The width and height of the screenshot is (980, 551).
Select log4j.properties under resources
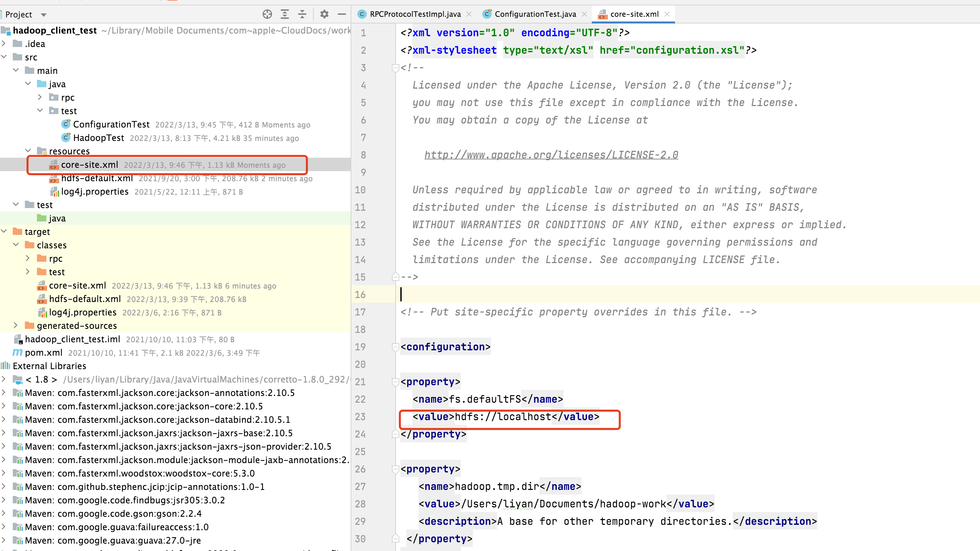(95, 192)
